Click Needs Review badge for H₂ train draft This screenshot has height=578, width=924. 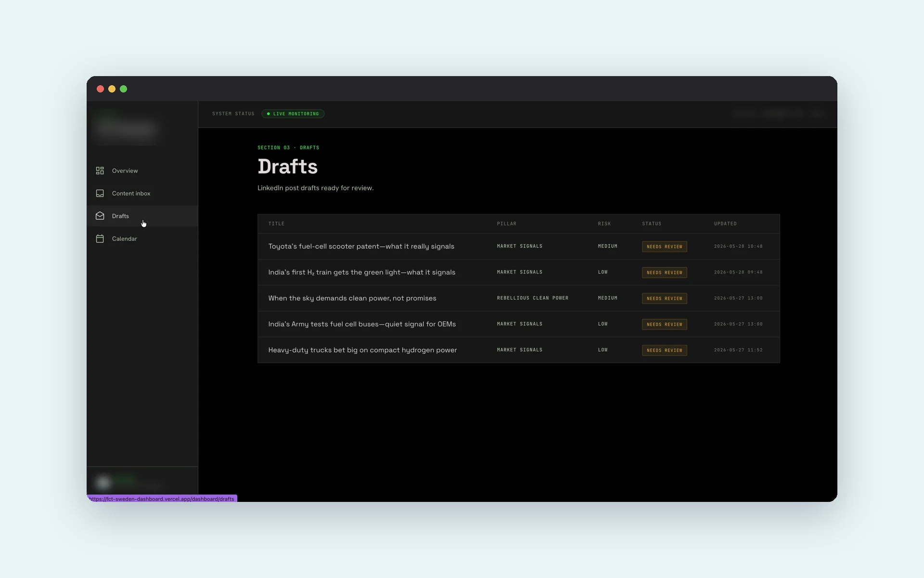coord(664,273)
